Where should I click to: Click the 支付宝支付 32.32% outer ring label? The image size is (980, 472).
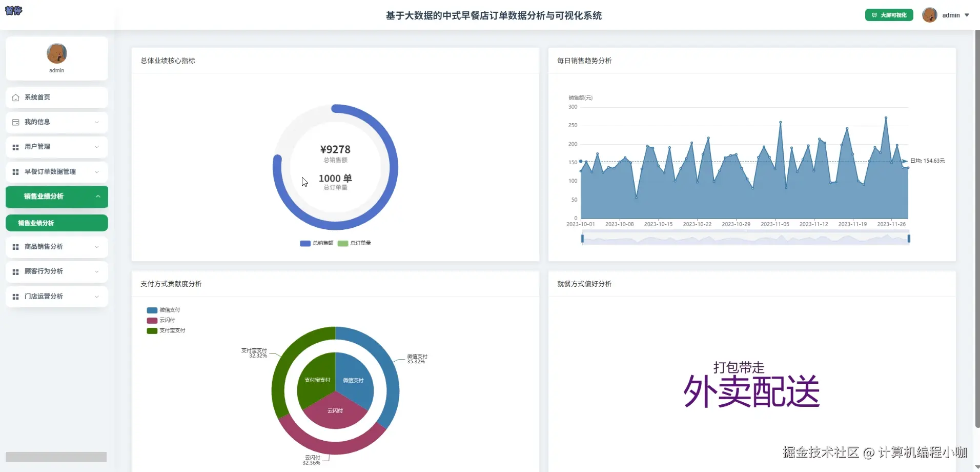pyautogui.click(x=254, y=353)
